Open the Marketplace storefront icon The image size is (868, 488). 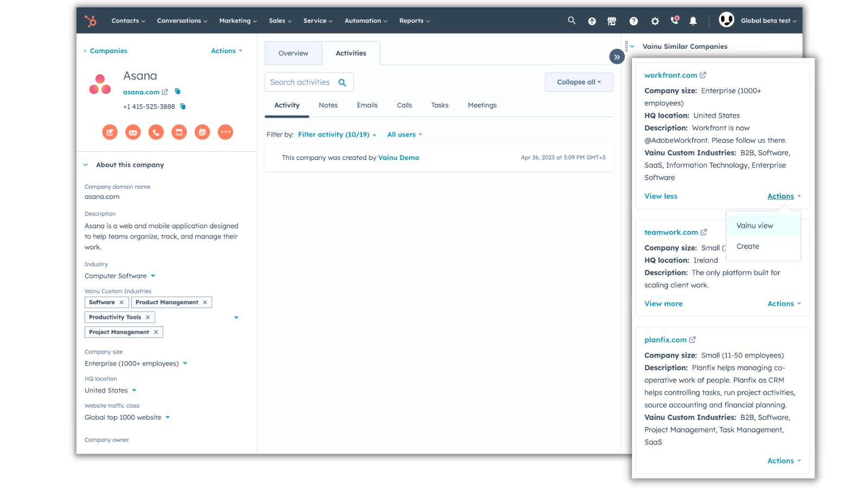click(x=612, y=21)
